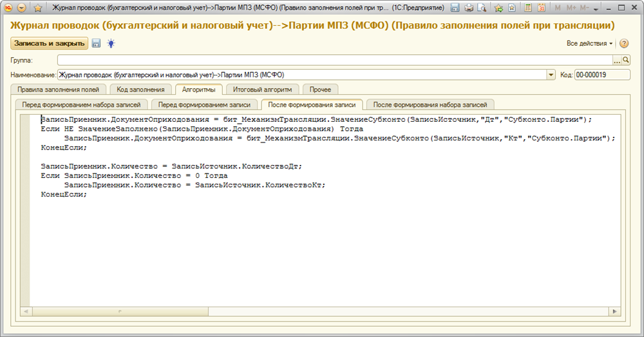Viewport: 644px width, 337px height.
Task: Open the calendar icon in title bar
Action: (x=541, y=8)
